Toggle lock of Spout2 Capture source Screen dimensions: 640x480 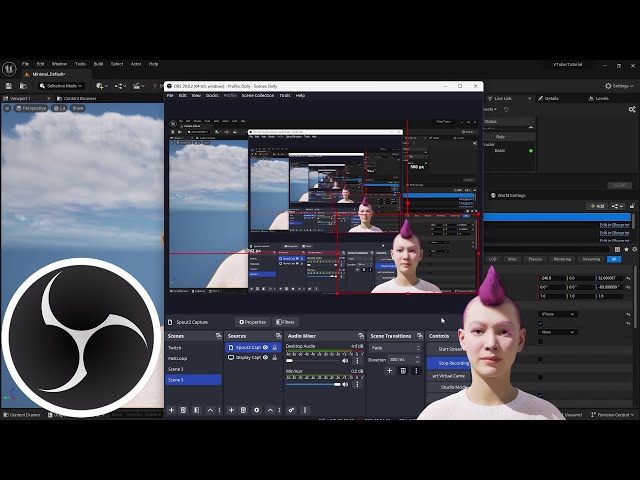pos(275,347)
